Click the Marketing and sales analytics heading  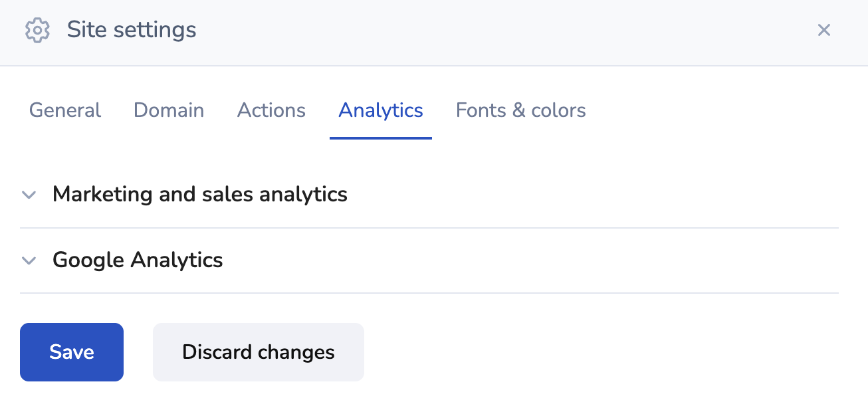click(199, 194)
